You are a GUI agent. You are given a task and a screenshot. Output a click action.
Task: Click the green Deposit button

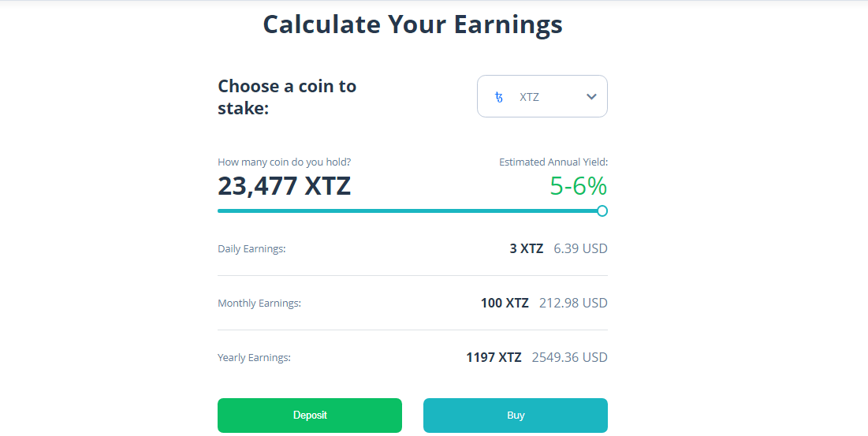click(x=310, y=415)
